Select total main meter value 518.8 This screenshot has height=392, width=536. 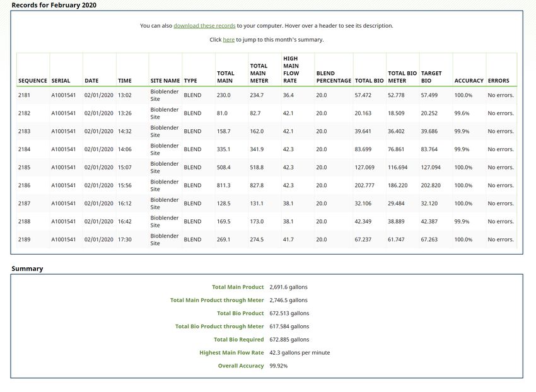pos(257,168)
